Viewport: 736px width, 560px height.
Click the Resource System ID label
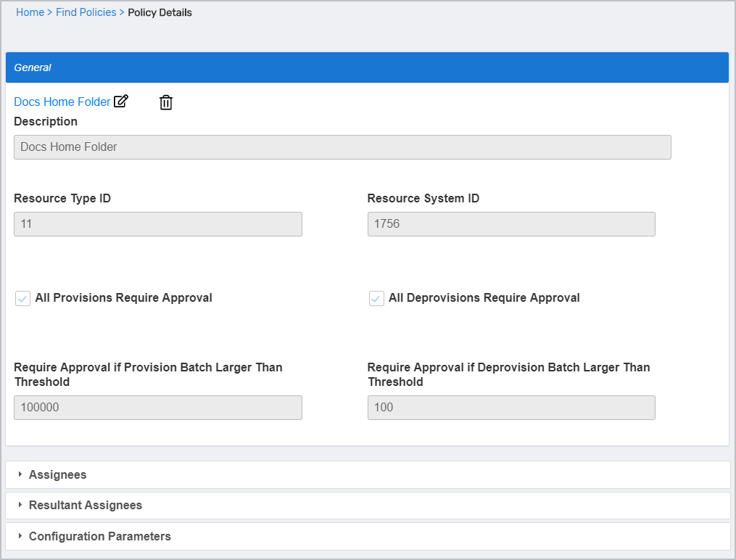pos(423,198)
